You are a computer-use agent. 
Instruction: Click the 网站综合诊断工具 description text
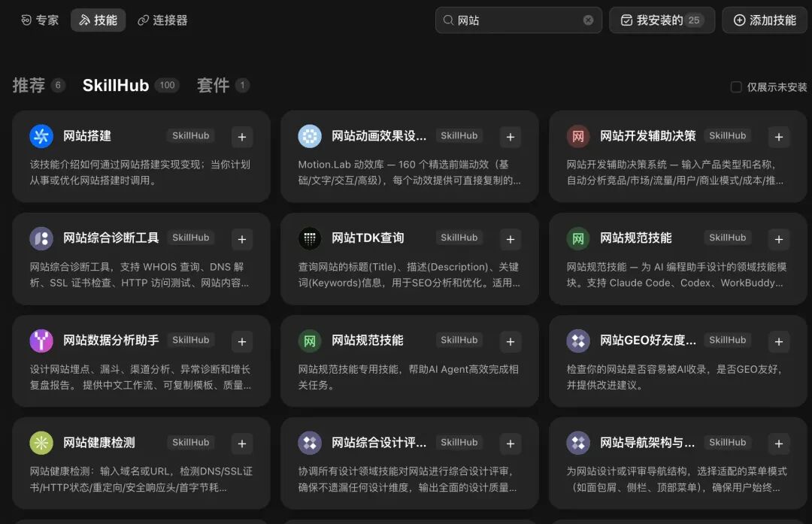140,275
